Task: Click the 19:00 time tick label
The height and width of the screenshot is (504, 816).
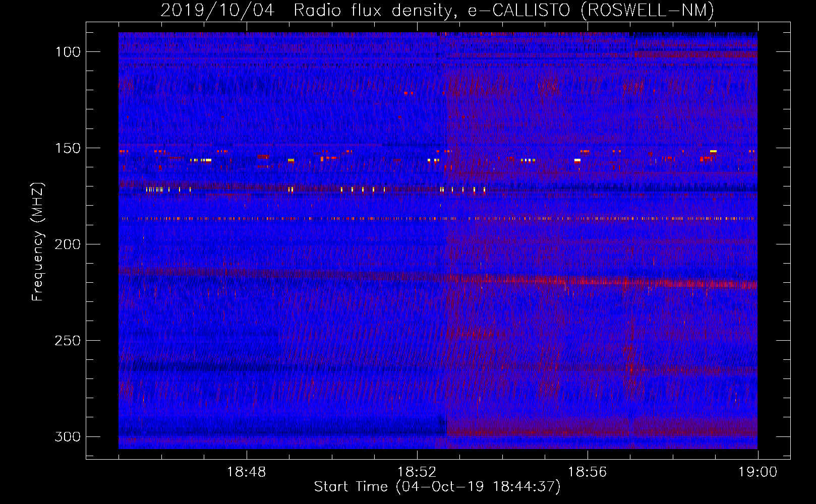Action: pyautogui.click(x=757, y=472)
